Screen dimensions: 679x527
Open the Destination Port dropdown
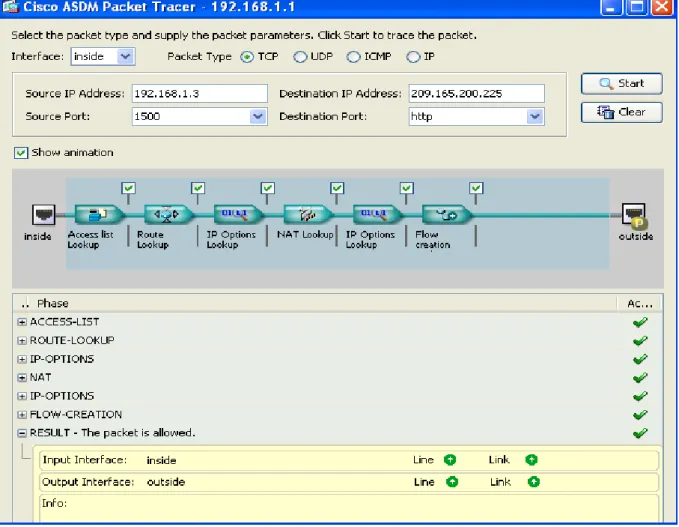pyautogui.click(x=535, y=116)
